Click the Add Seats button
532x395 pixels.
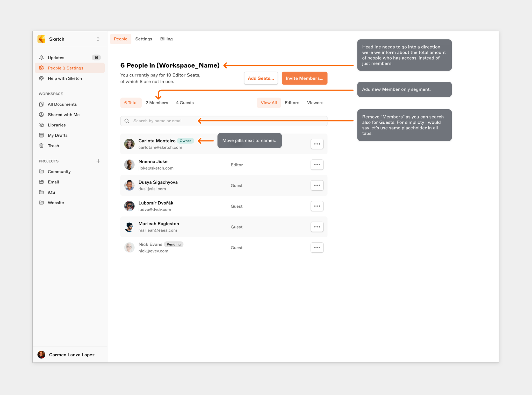[x=261, y=78]
